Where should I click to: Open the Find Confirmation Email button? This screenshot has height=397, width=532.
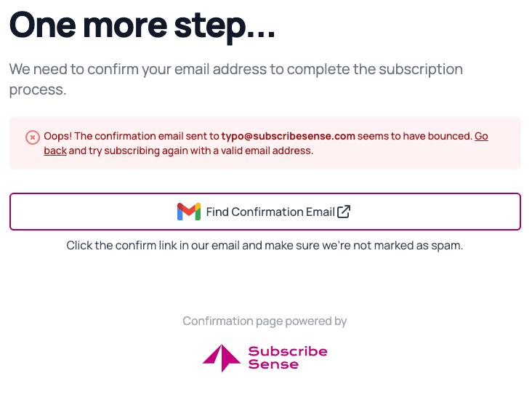point(265,212)
